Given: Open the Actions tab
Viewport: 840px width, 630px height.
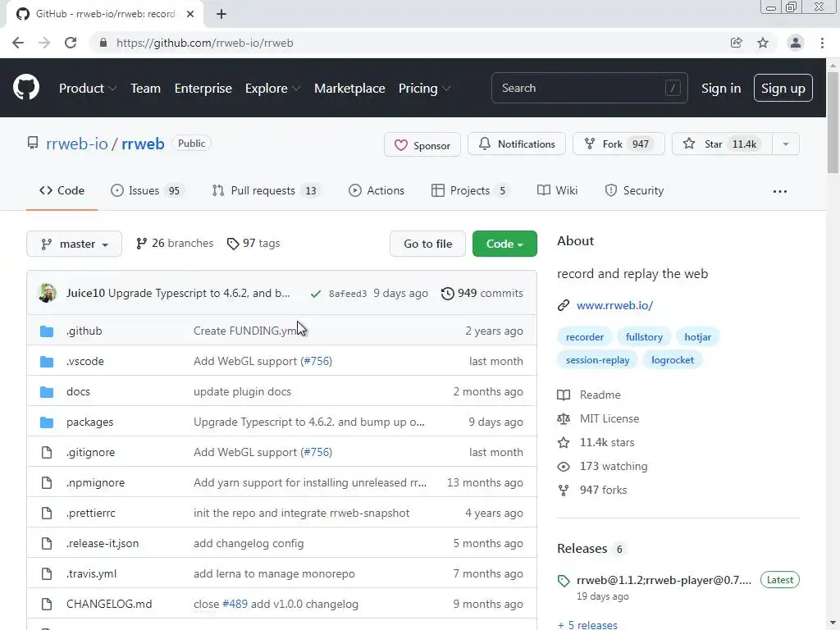Looking at the screenshot, I should tap(376, 190).
